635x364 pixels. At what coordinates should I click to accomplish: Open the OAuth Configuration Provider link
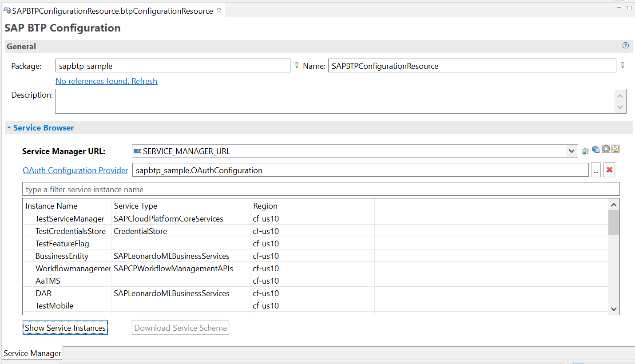75,170
